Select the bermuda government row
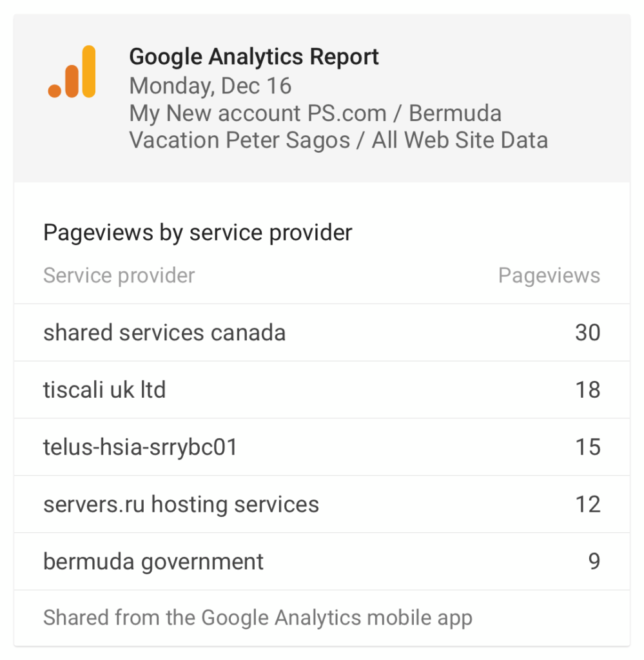Screen dimensions: 644x660 (x=322, y=561)
